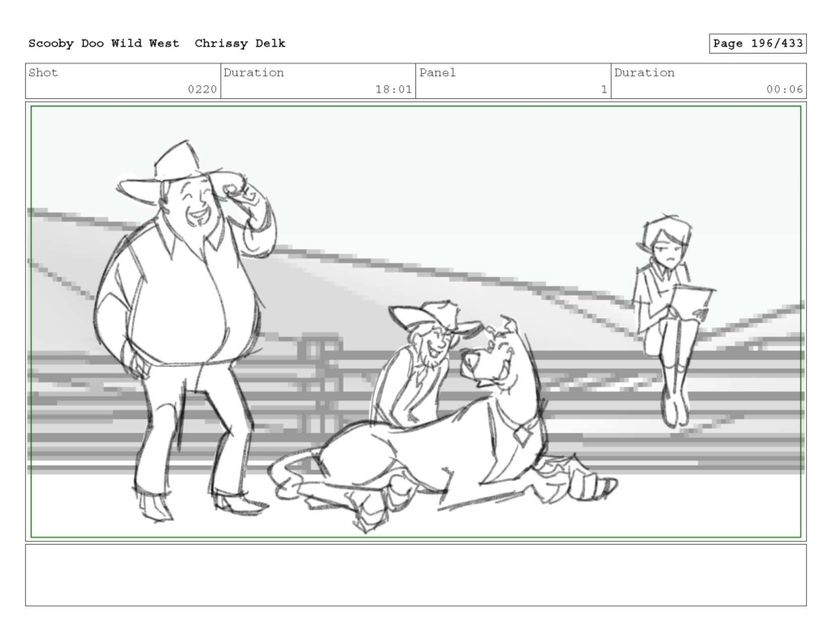This screenshot has height=644, width=832.
Task: Open the storyboard panel sketch
Action: 416,322
